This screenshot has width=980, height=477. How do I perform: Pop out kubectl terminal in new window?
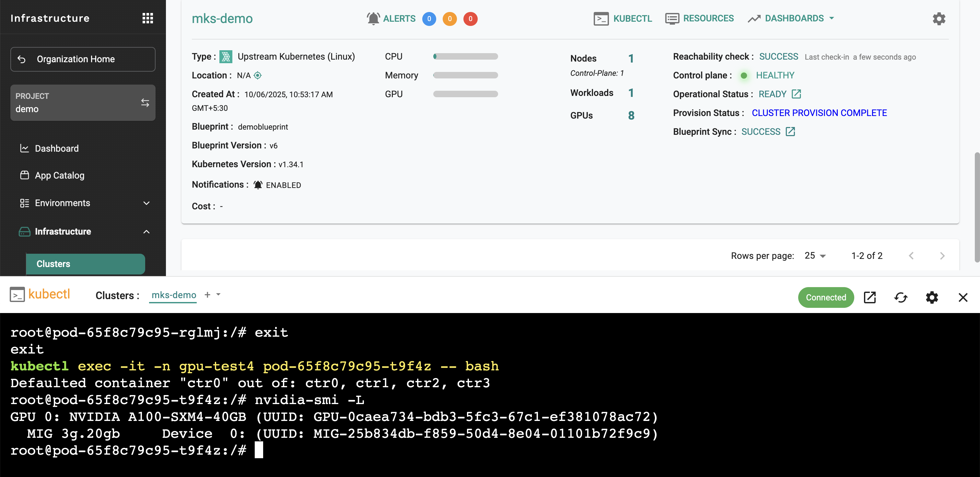(870, 297)
